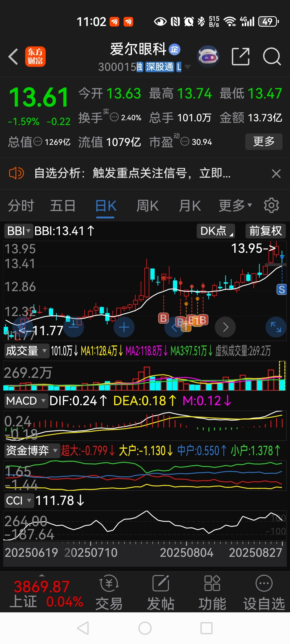This screenshot has width=290, height=644.
Task: Tap the 深股通 badge
Action: point(160,67)
